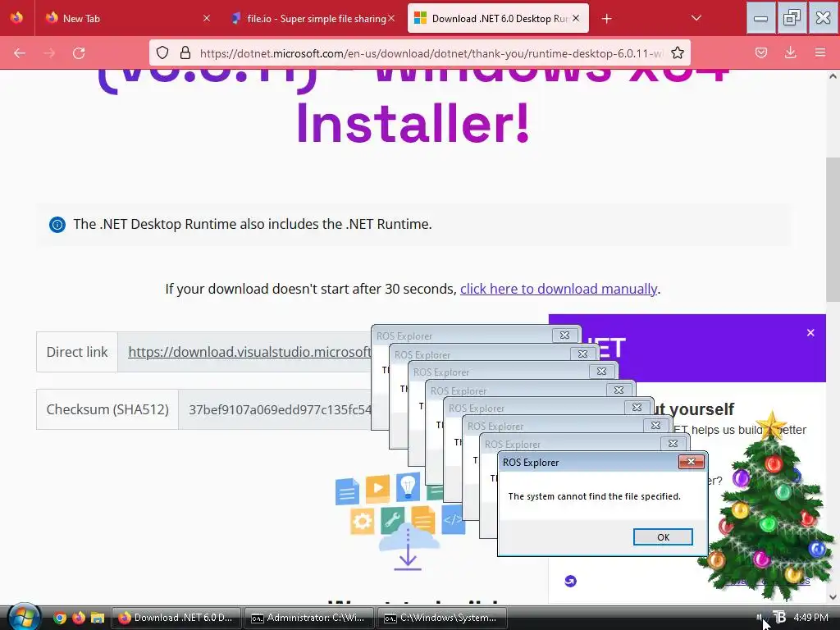Open the download.visualstudio.microsoft direct link
840x630 pixels.
coord(249,352)
